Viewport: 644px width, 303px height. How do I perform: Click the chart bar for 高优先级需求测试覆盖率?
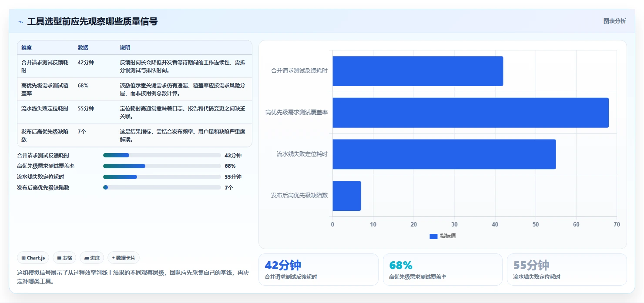(470, 113)
